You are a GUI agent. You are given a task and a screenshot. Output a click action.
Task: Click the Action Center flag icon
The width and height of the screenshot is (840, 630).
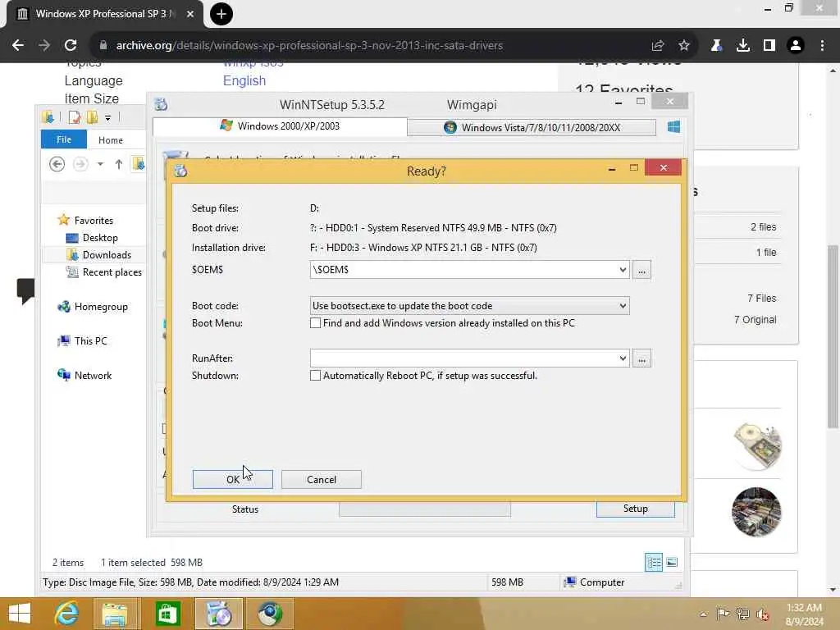click(x=723, y=614)
